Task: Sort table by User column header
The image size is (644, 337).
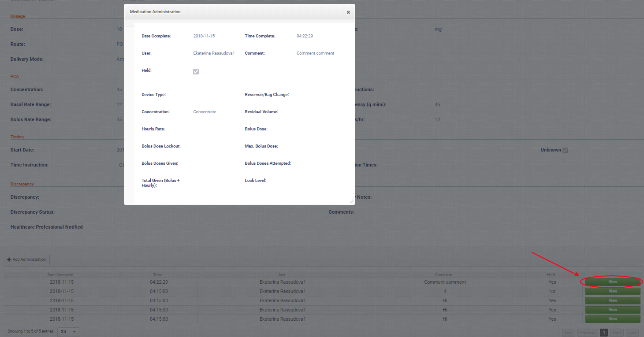Action: click(x=281, y=275)
